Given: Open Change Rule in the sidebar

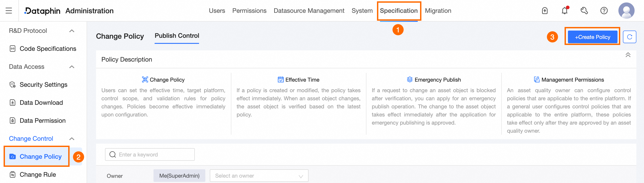Looking at the screenshot, I should point(37,174).
